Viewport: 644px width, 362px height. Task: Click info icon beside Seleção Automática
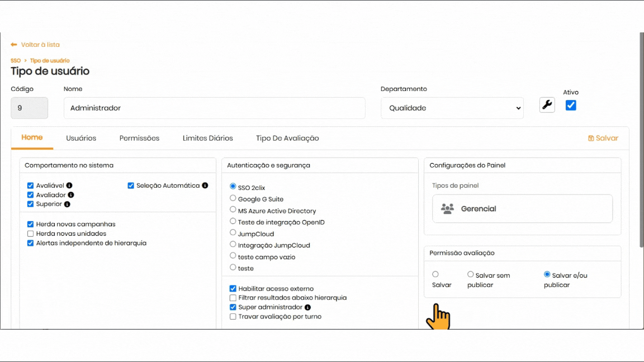(x=205, y=185)
